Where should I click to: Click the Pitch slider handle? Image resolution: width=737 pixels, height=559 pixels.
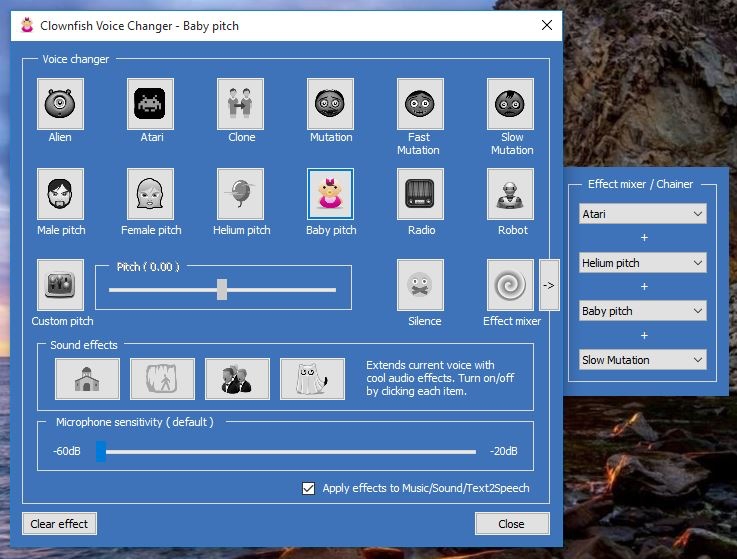click(222, 289)
